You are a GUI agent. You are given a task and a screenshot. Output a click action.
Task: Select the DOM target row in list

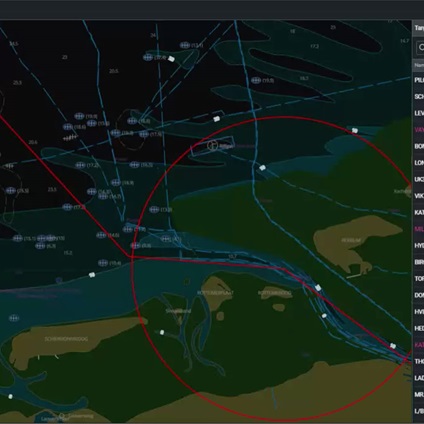point(419,295)
